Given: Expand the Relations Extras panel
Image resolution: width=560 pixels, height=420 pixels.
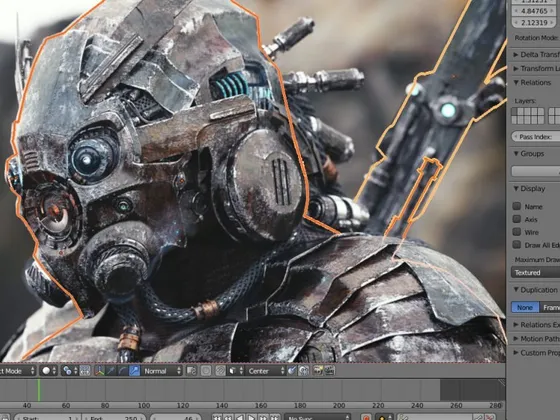Looking at the screenshot, I should coord(536,325).
